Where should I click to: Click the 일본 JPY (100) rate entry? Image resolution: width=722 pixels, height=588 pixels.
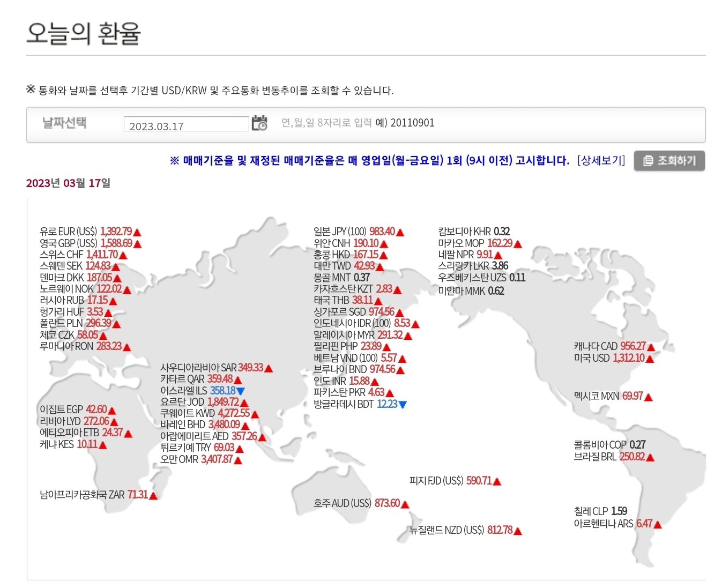pyautogui.click(x=359, y=232)
